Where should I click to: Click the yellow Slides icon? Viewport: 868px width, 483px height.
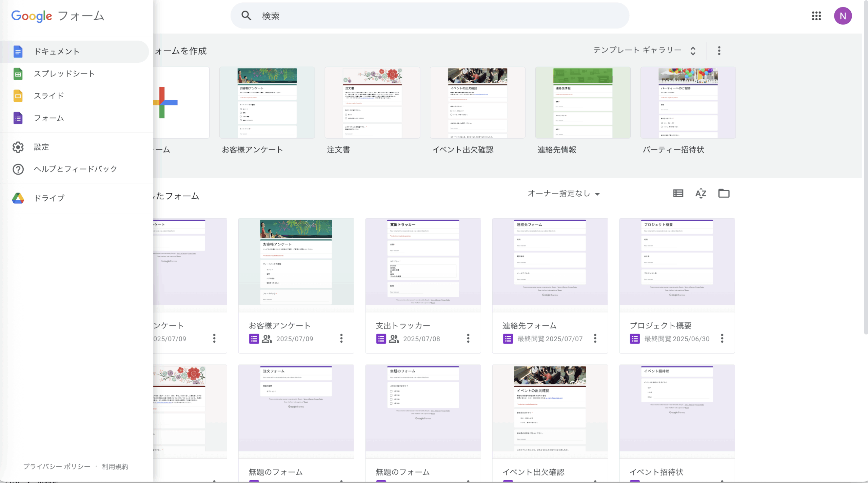[x=18, y=96]
